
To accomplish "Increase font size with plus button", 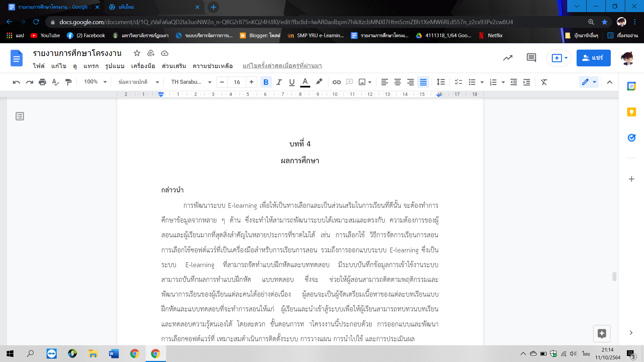I will tap(251, 82).
